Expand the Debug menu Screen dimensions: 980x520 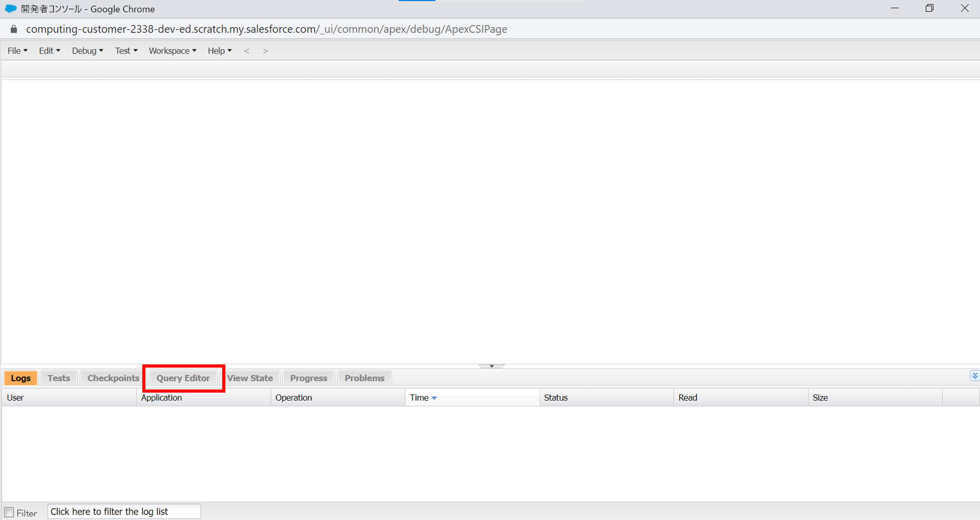point(88,51)
